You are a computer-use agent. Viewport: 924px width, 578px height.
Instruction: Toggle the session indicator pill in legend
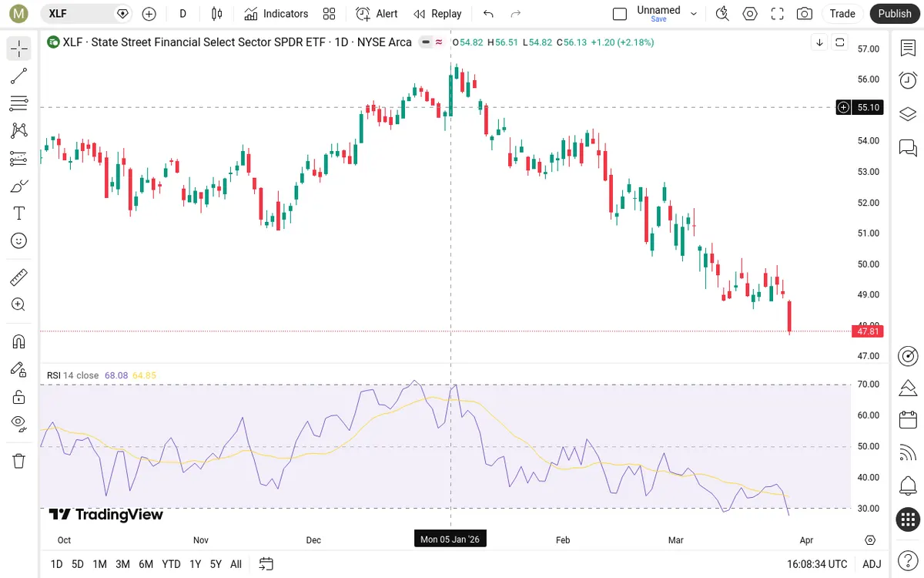pos(425,42)
